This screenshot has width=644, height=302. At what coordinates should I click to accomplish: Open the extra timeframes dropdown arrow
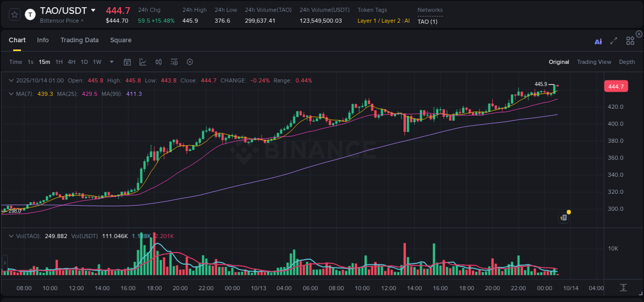click(x=110, y=61)
